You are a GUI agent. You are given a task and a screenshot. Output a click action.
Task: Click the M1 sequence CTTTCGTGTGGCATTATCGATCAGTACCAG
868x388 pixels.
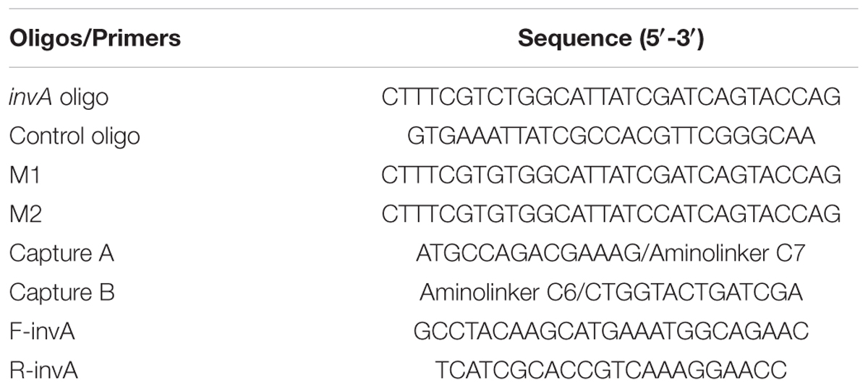click(612, 174)
